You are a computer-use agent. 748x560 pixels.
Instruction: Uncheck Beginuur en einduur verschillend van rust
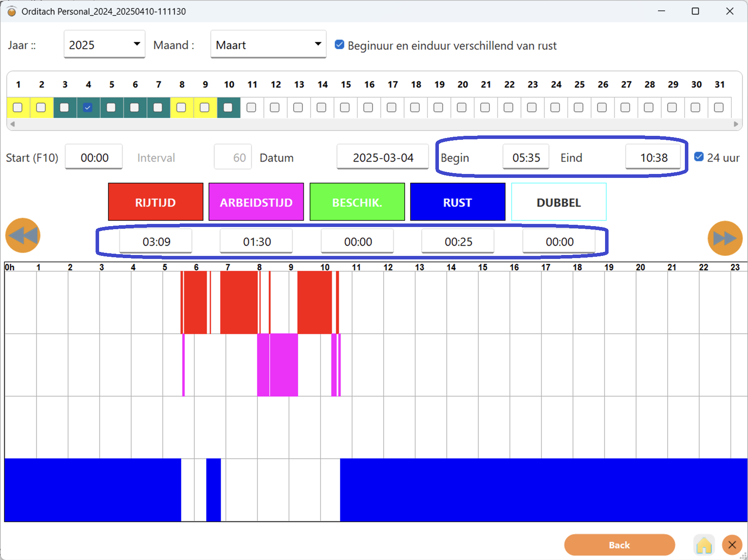coord(339,45)
